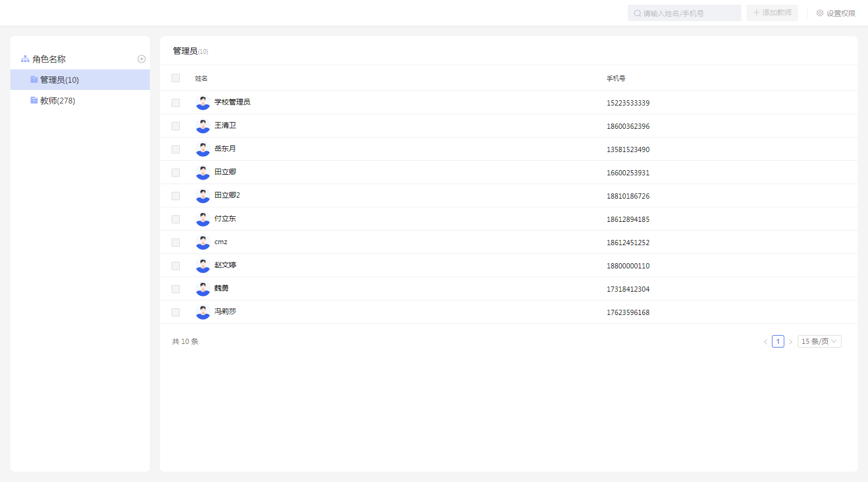Switch to 教师(278) role

tap(58, 100)
